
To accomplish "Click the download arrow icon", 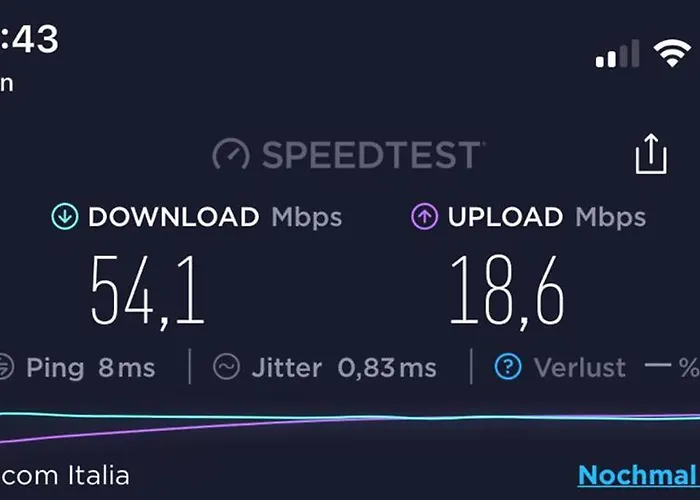I will 65,217.
